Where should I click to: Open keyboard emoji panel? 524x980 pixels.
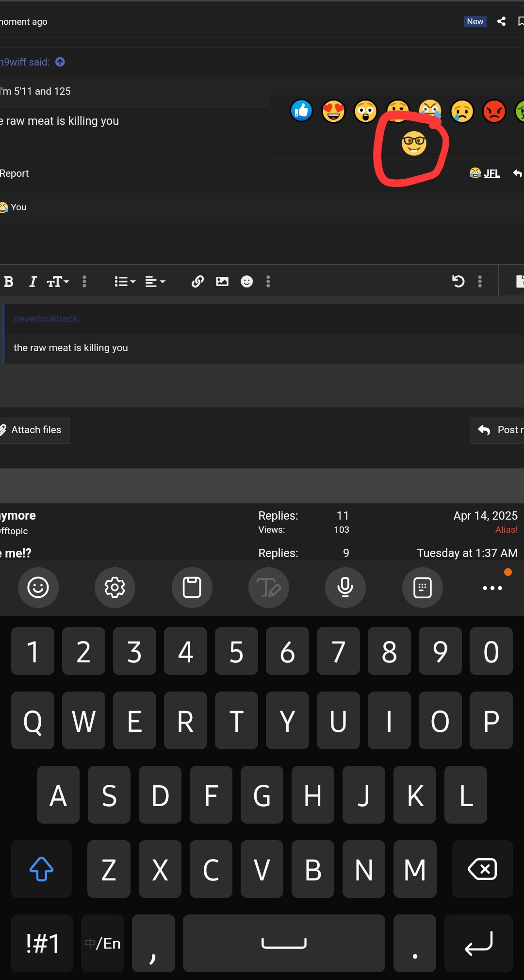pos(38,588)
